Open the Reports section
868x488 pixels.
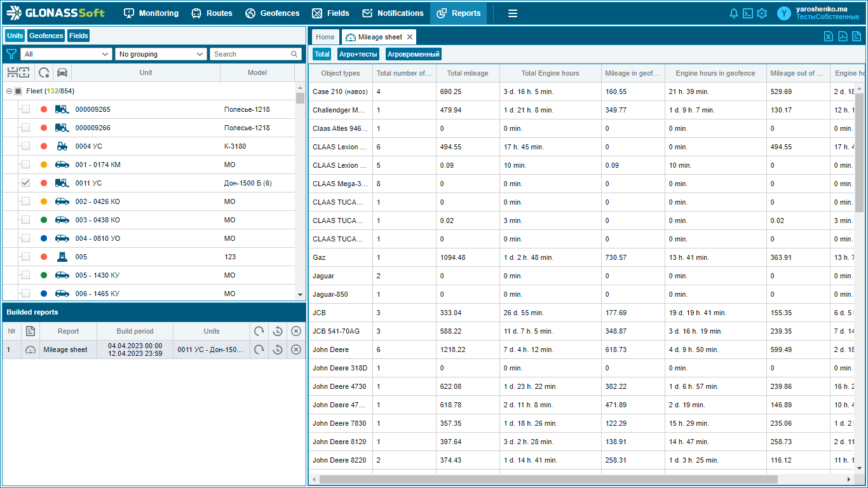458,13
